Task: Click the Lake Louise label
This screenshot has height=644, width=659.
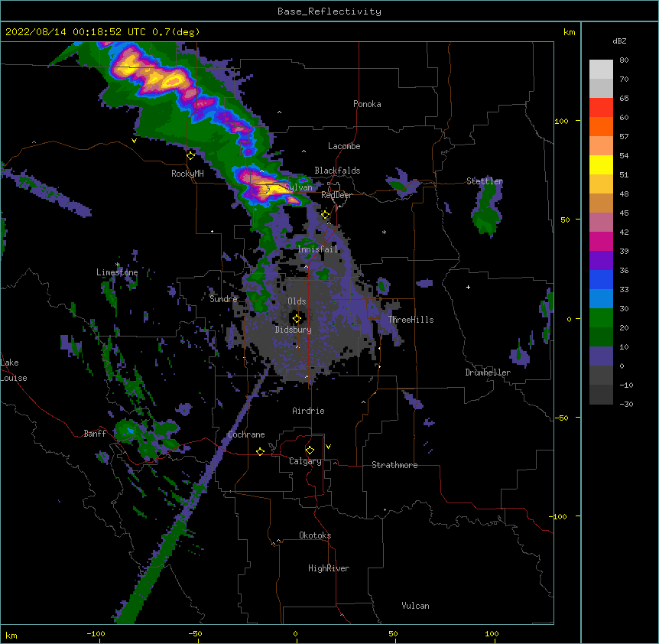Action: pyautogui.click(x=14, y=370)
